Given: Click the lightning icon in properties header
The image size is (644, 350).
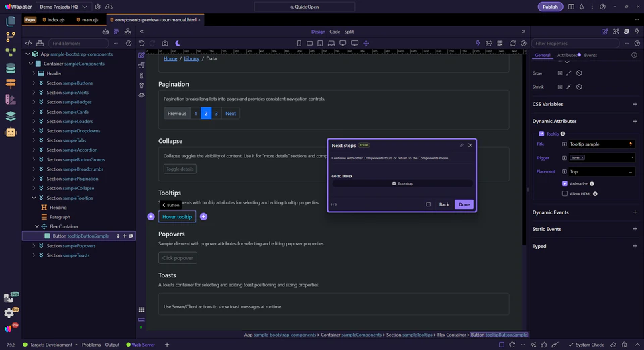Looking at the screenshot, I should [x=637, y=32].
